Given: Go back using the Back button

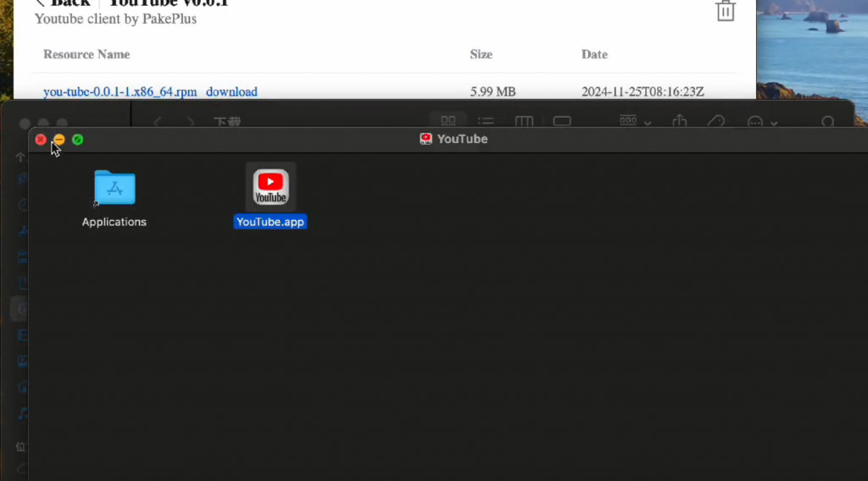Looking at the screenshot, I should [x=63, y=3].
